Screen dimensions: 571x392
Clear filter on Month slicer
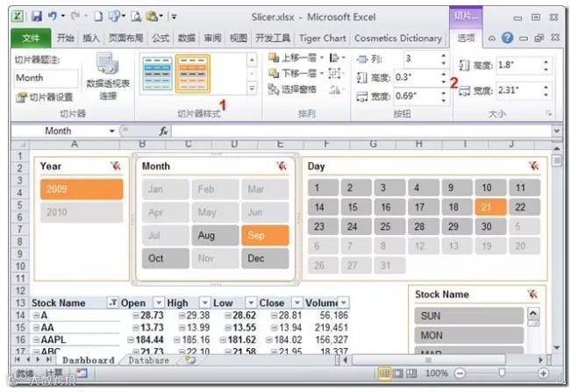[282, 167]
